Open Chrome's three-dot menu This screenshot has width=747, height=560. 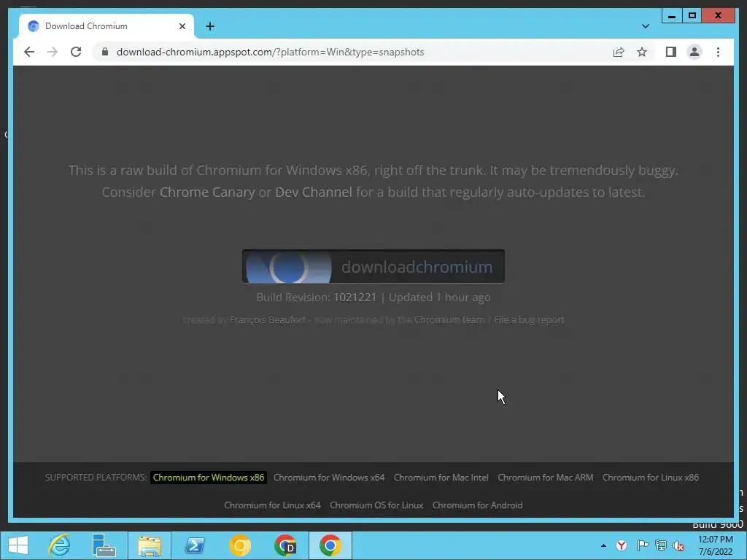point(718,52)
